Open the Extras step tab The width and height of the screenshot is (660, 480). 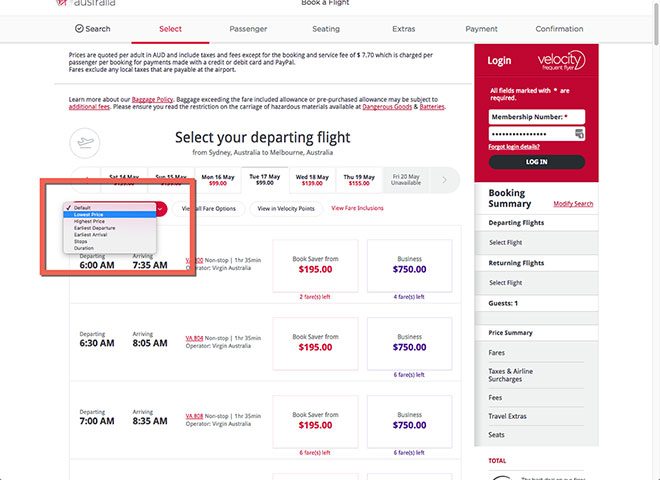404,29
